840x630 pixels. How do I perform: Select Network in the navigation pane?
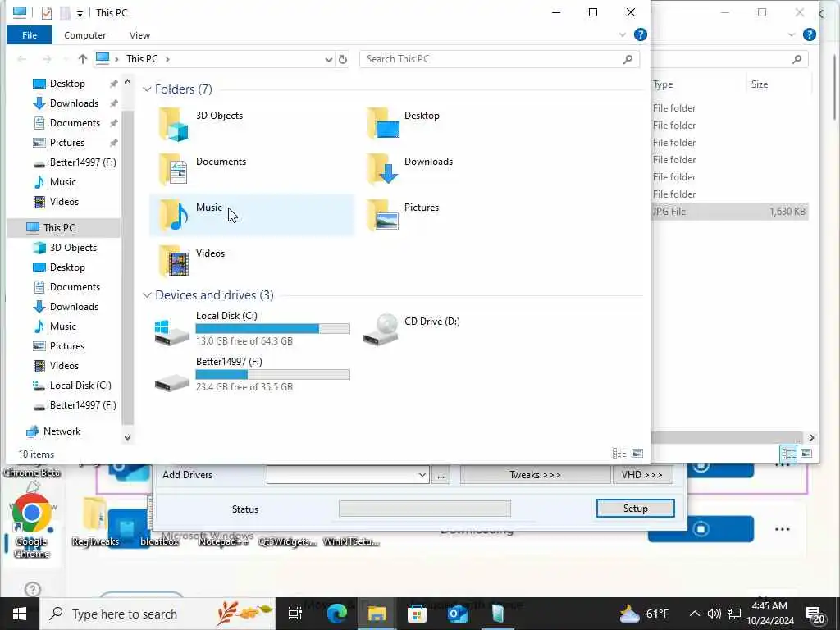tap(62, 431)
